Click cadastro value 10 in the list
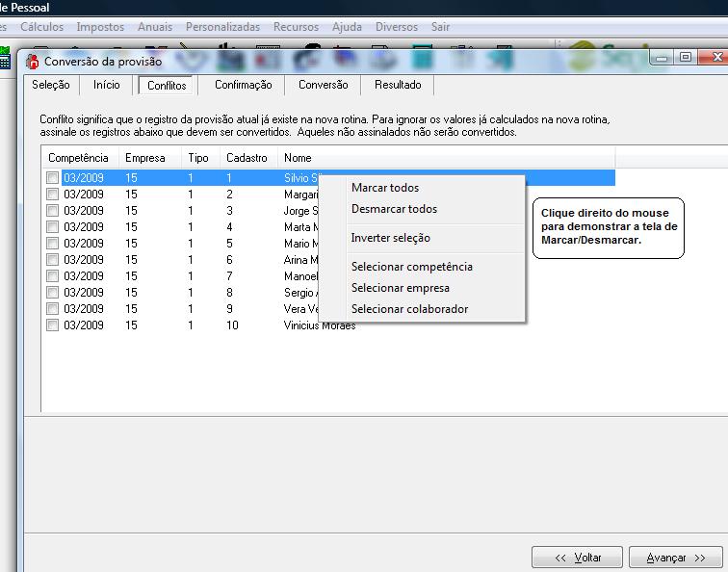This screenshot has height=572, width=728. 232,325
